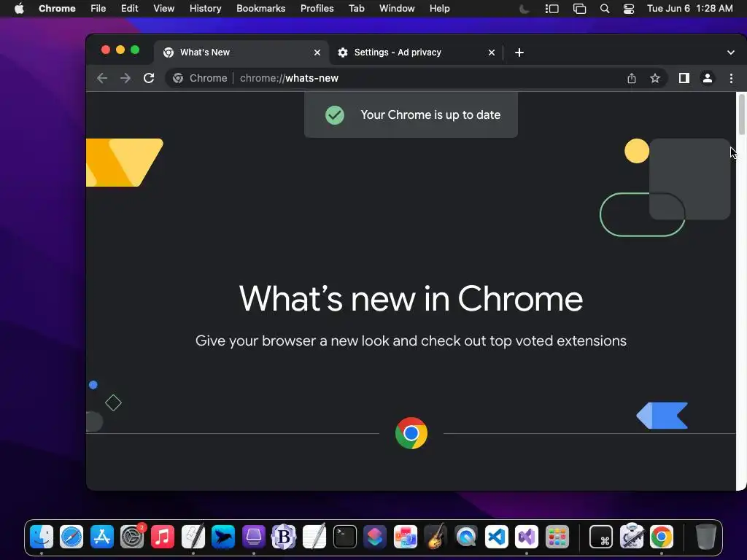747x560 pixels.
Task: Open Spotlight search in menu bar
Action: coord(605,9)
